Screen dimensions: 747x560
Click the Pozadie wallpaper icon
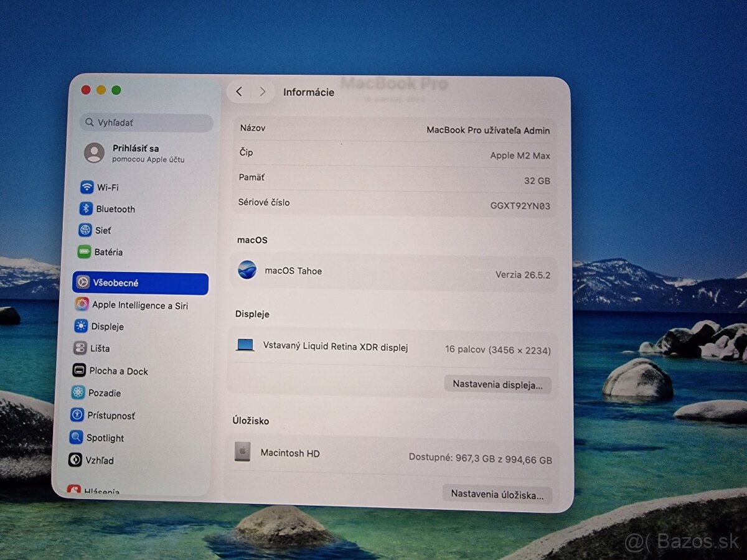click(x=78, y=393)
